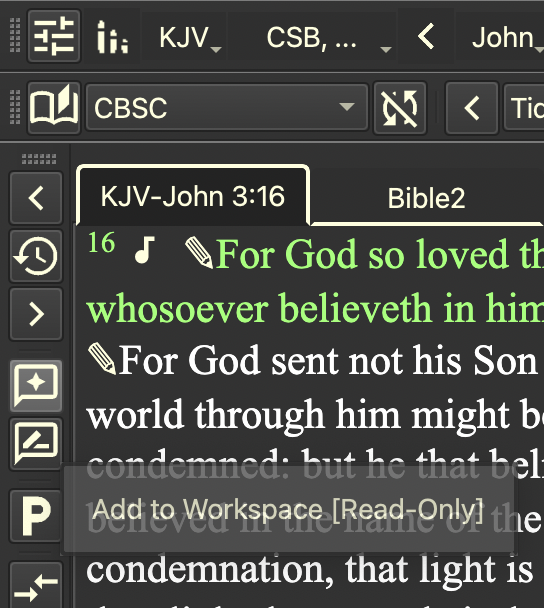The width and height of the screenshot is (544, 608).
Task: Open the settings sliders control panel icon
Action: click(x=54, y=36)
